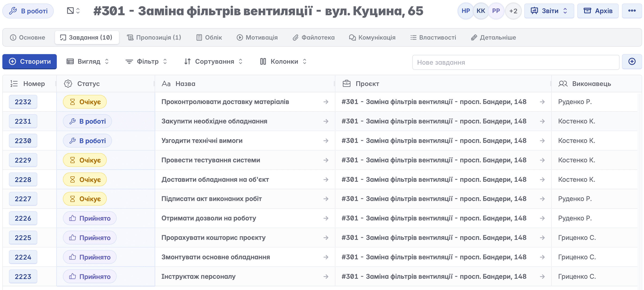
Task: Click 'Очікує' status badge of task 2229
Action: (85, 160)
